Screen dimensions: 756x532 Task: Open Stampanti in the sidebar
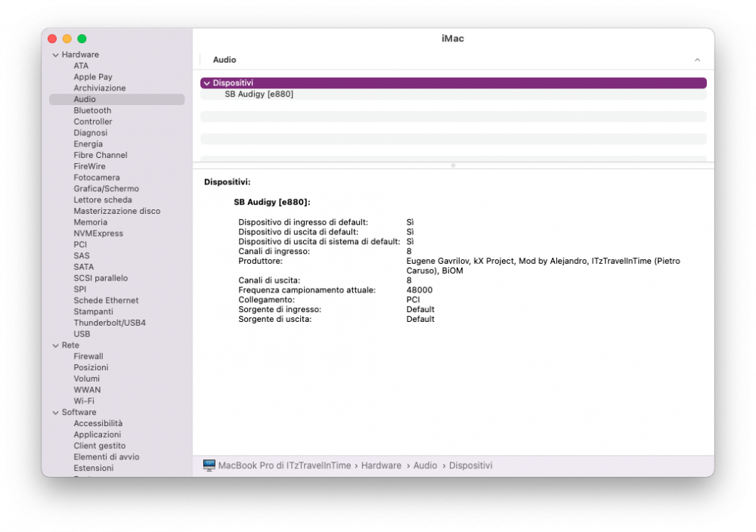[94, 311]
